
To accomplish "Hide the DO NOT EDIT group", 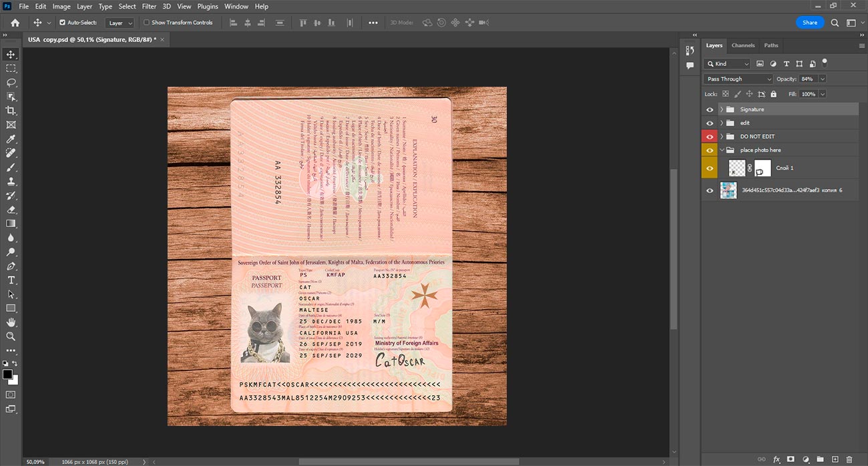I will 710,137.
